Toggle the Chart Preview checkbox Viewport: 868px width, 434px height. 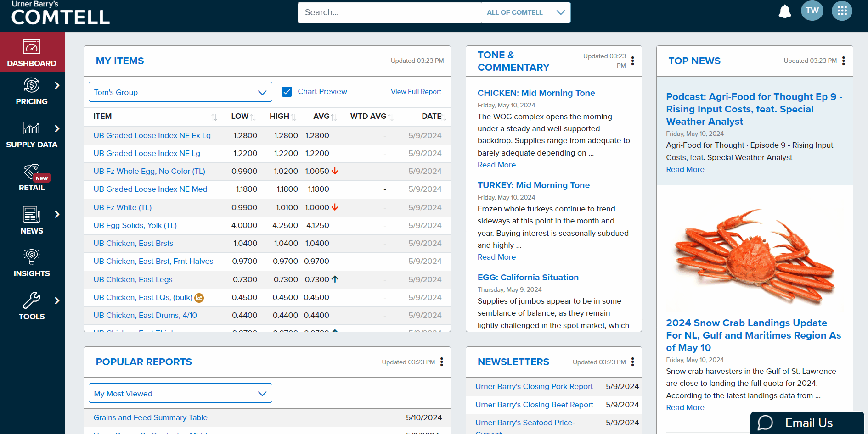click(287, 92)
